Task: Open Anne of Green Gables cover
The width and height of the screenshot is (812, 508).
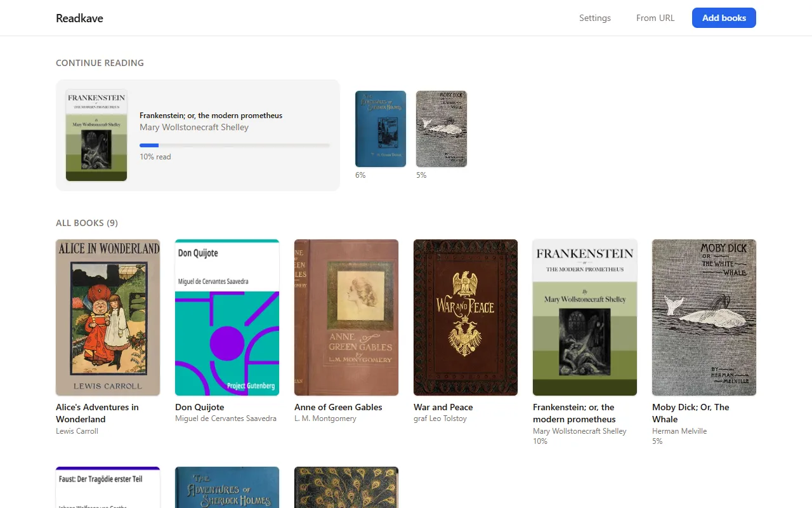Action: (346, 317)
